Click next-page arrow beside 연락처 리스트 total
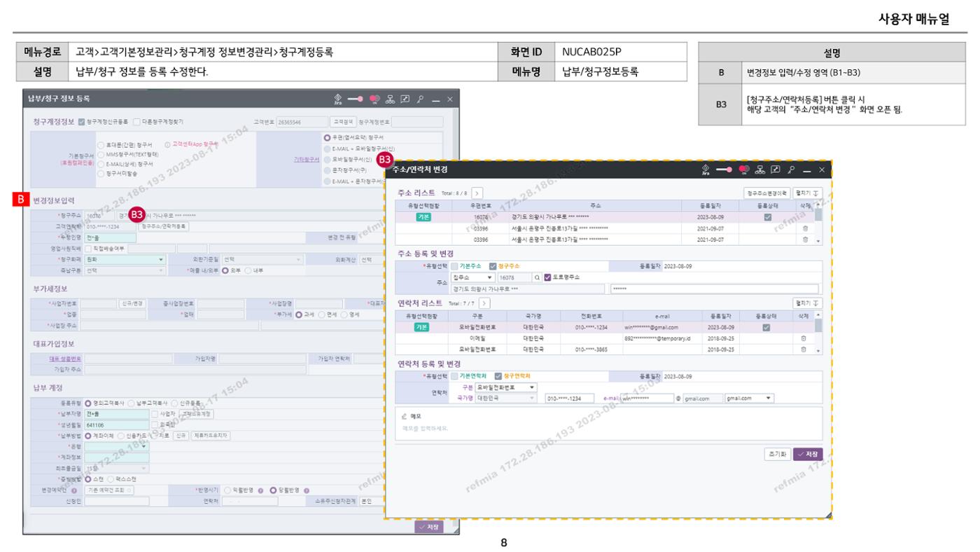 coord(484,303)
